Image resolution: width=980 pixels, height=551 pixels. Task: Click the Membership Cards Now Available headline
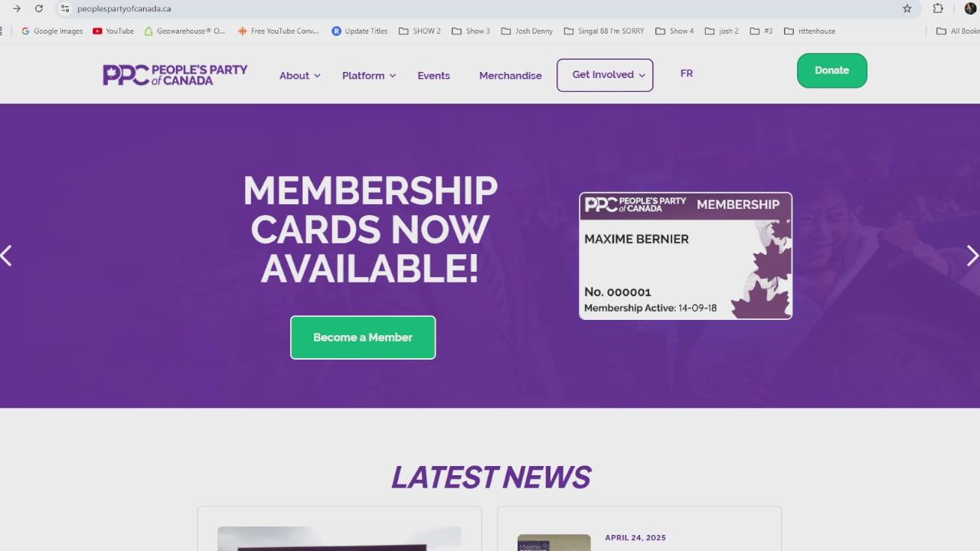coord(371,230)
